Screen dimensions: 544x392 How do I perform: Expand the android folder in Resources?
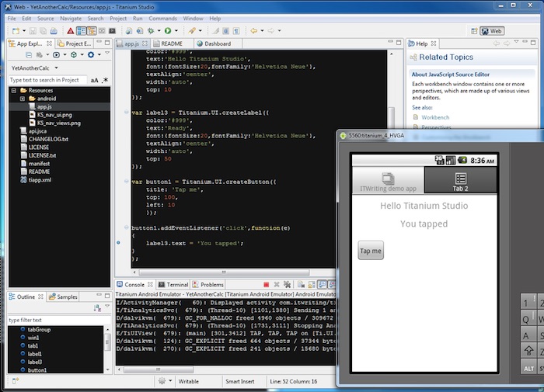[23, 99]
